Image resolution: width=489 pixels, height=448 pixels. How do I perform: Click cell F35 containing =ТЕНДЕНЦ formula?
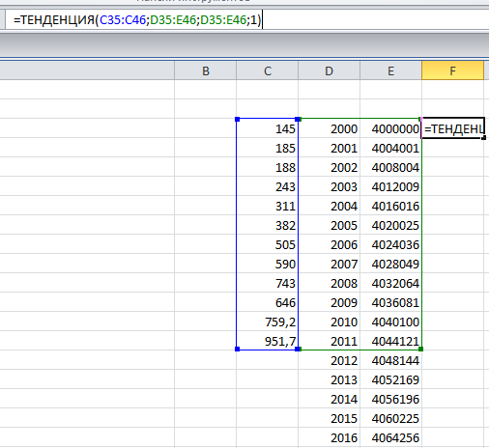click(452, 128)
